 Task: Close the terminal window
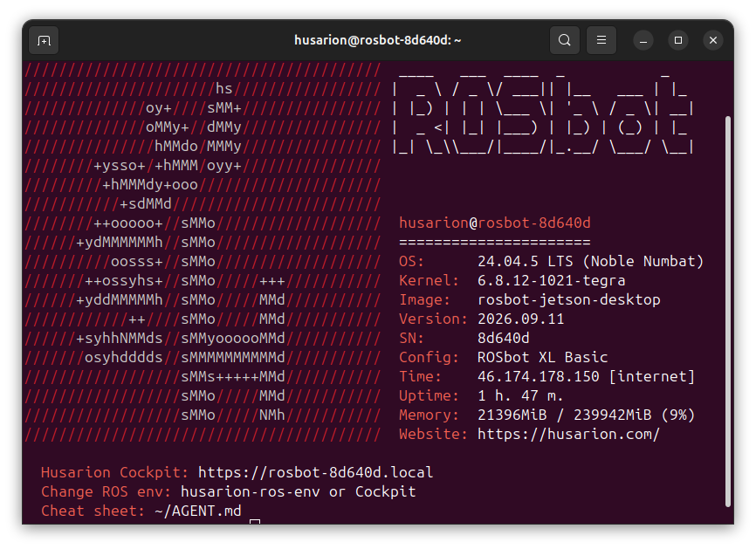(x=713, y=40)
